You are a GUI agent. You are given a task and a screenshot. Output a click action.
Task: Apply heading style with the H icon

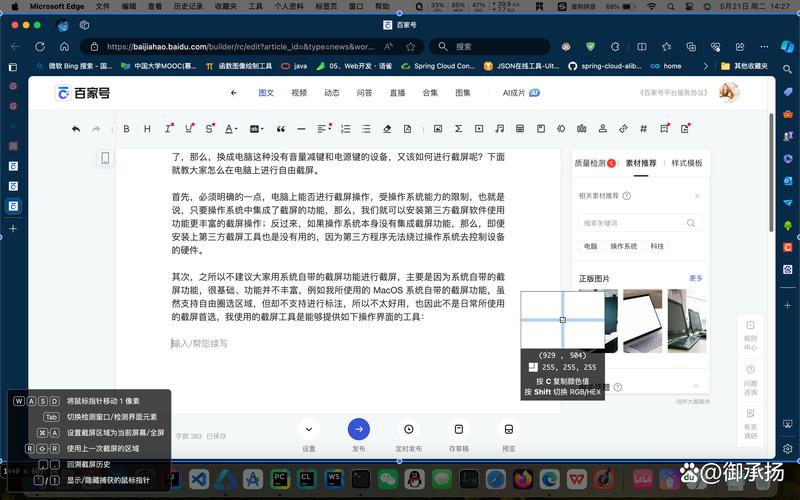click(x=147, y=129)
